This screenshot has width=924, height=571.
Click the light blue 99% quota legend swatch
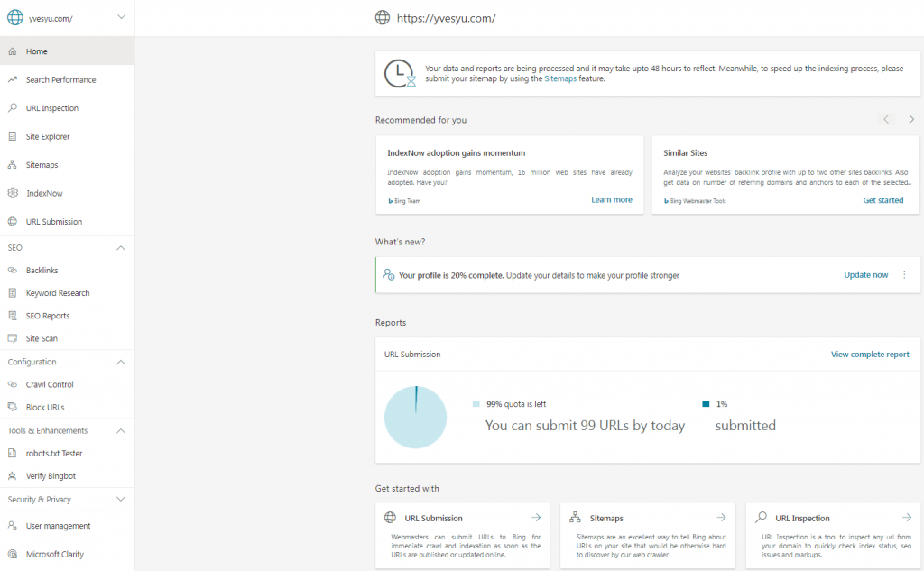pos(476,403)
